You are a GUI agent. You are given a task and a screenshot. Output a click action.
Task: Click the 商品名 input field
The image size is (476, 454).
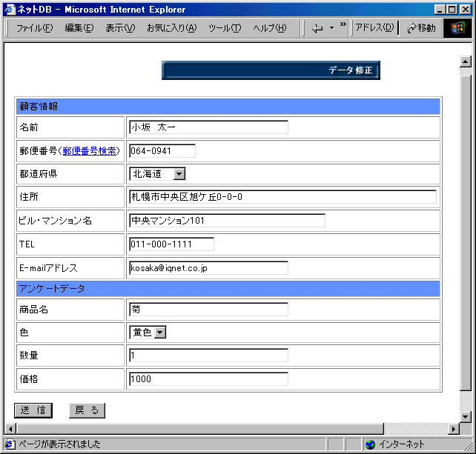208,310
